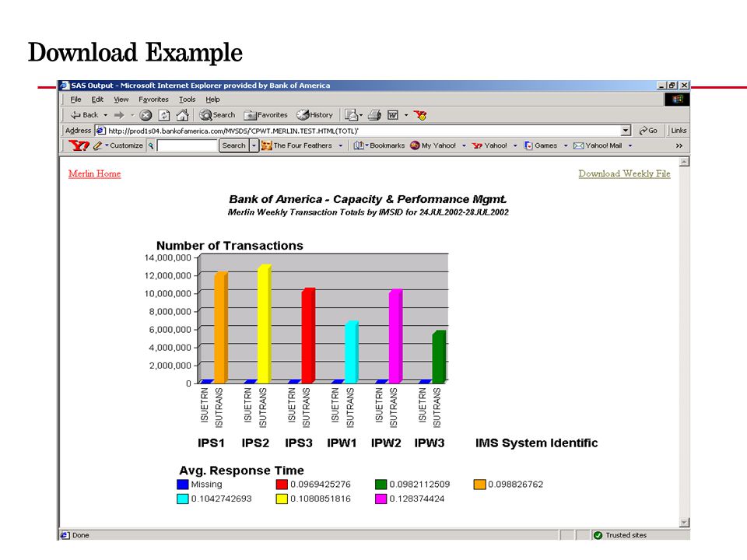
Task: Go back using the Back arrow
Action: pyautogui.click(x=84, y=115)
